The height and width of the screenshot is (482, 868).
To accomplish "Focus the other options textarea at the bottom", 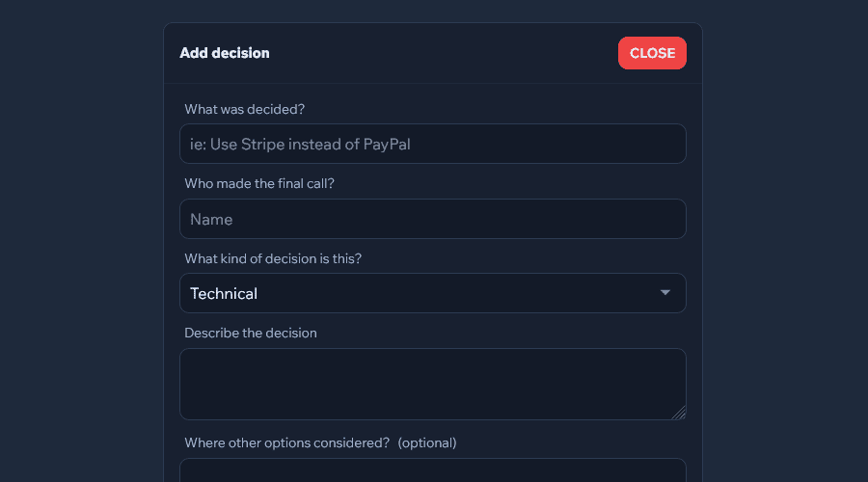I will click(432, 470).
